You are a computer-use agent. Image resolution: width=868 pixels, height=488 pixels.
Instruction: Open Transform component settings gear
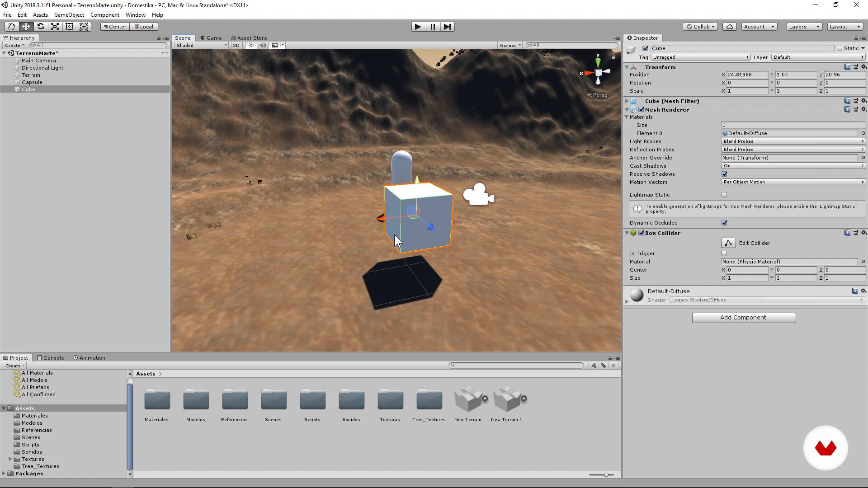[863, 67]
